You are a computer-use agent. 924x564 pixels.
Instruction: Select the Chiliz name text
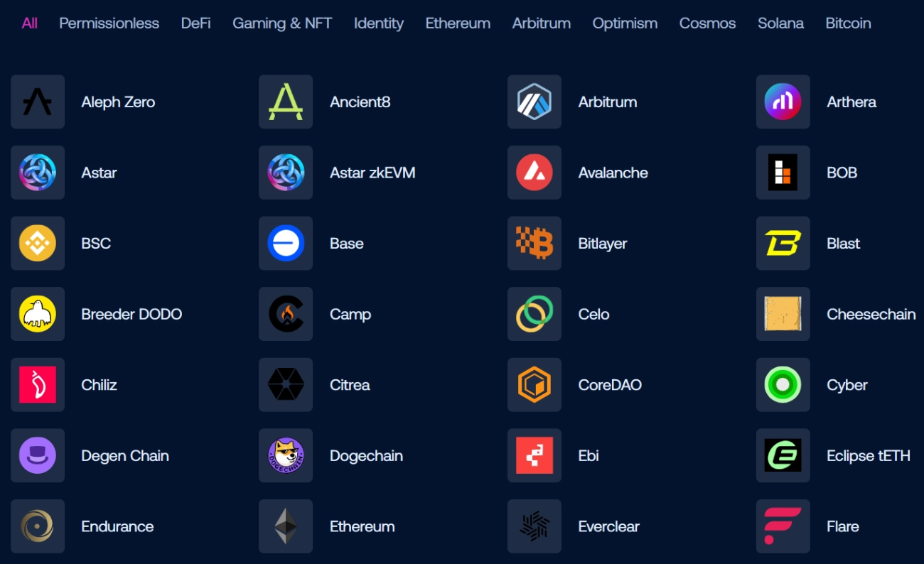pos(99,385)
